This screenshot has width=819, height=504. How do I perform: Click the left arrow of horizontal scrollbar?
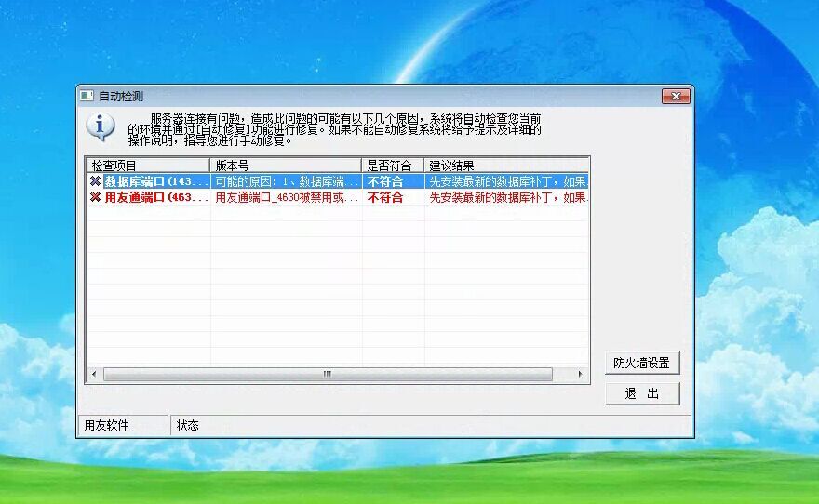tap(94, 374)
